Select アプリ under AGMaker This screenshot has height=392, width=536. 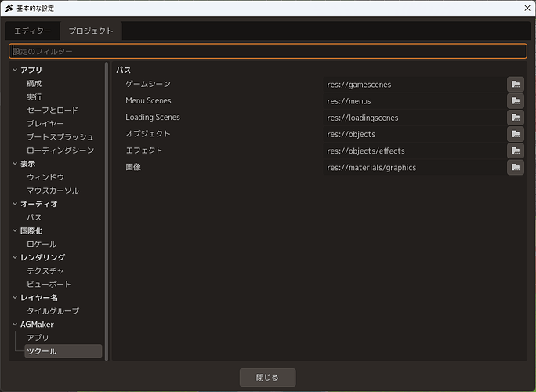point(38,338)
